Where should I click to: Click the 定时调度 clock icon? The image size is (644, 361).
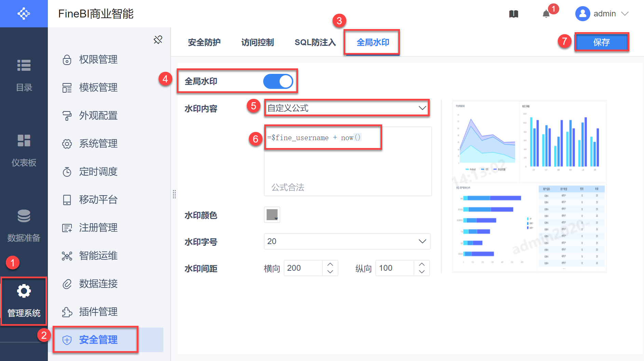pyautogui.click(x=67, y=172)
